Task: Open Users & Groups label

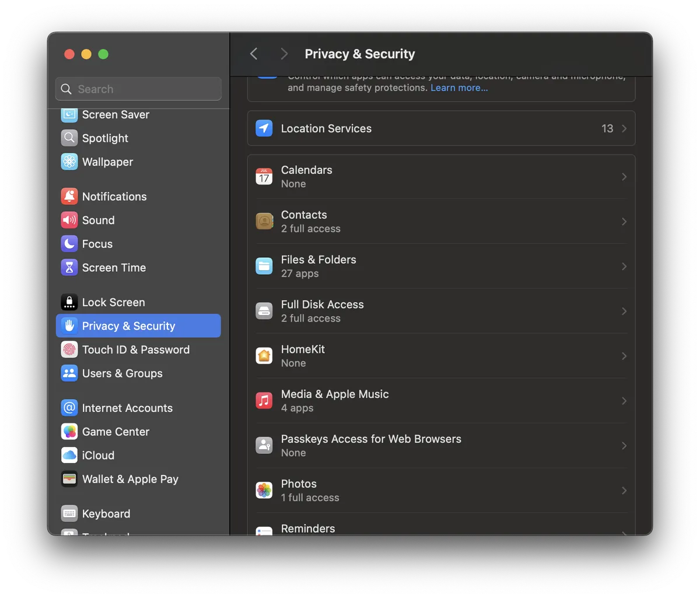Action: 123,373
